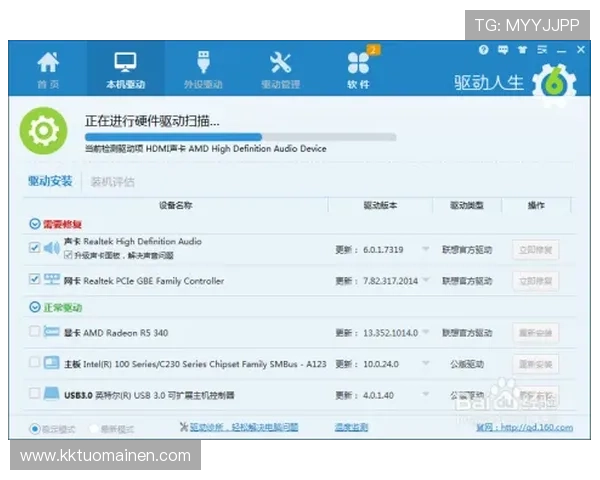600x480 pixels.
Task: Open version dropdown for Realtek audio 6.0.1.7319
Action: (x=425, y=250)
